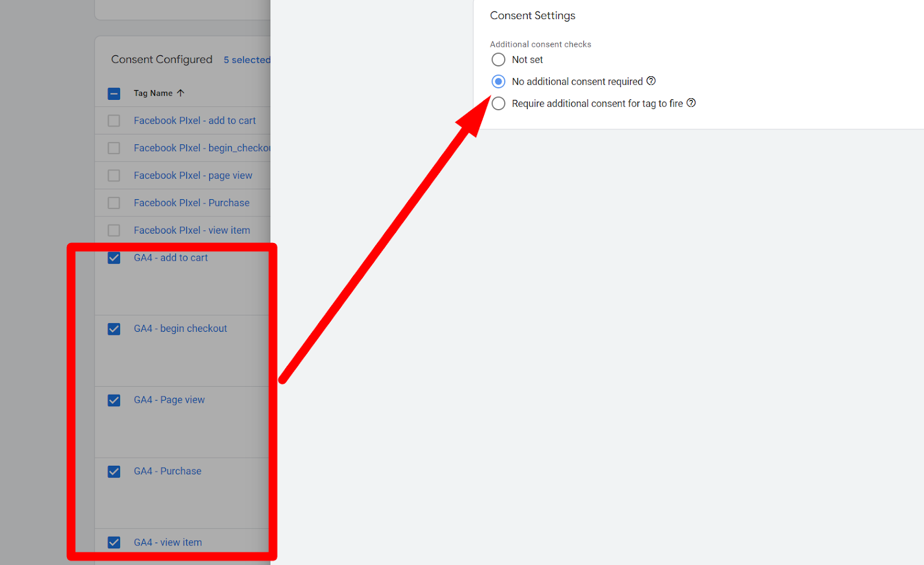Check the Facebook Pixel - Purchase checkbox
The height and width of the screenshot is (565, 924).
114,203
